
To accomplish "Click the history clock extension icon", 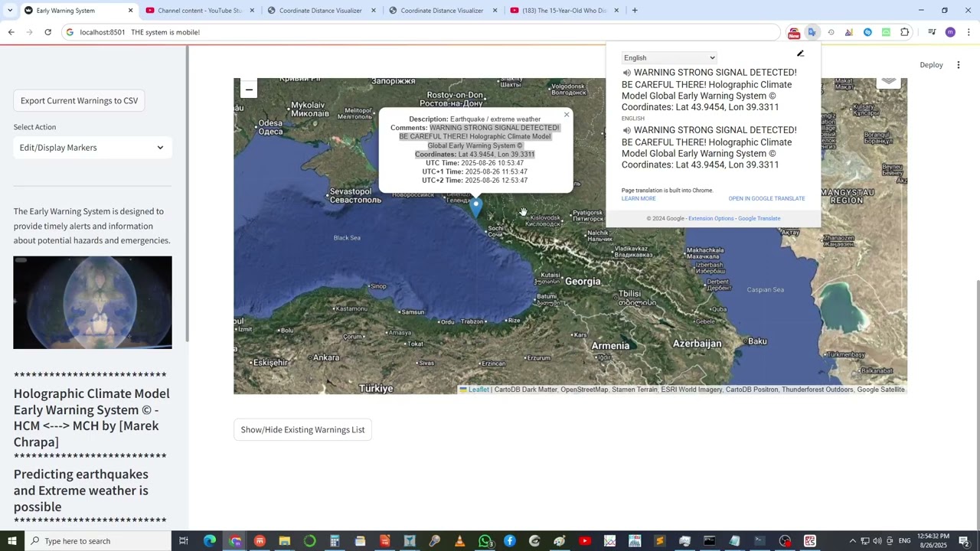I will 831,32.
